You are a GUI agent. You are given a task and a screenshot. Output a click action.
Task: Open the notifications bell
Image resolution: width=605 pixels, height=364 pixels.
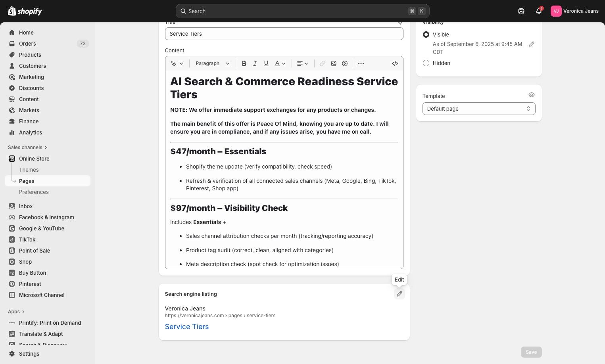(538, 11)
